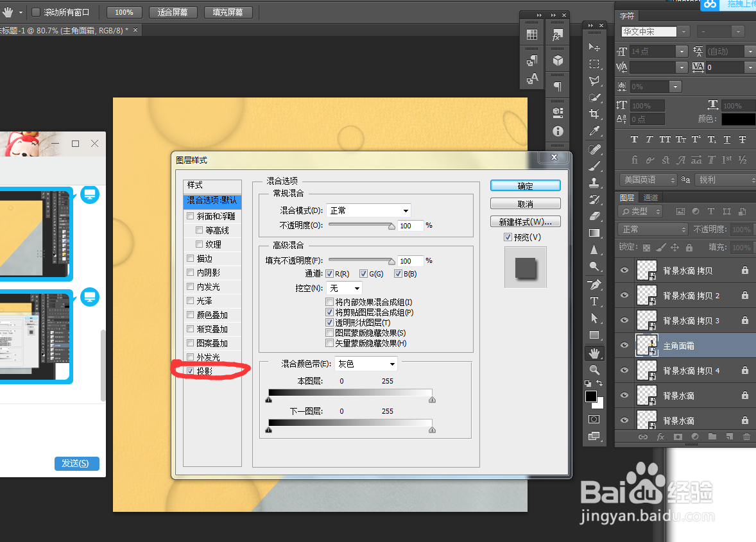Select the 样式 entry in styles list
756x542 pixels.
coord(212,185)
